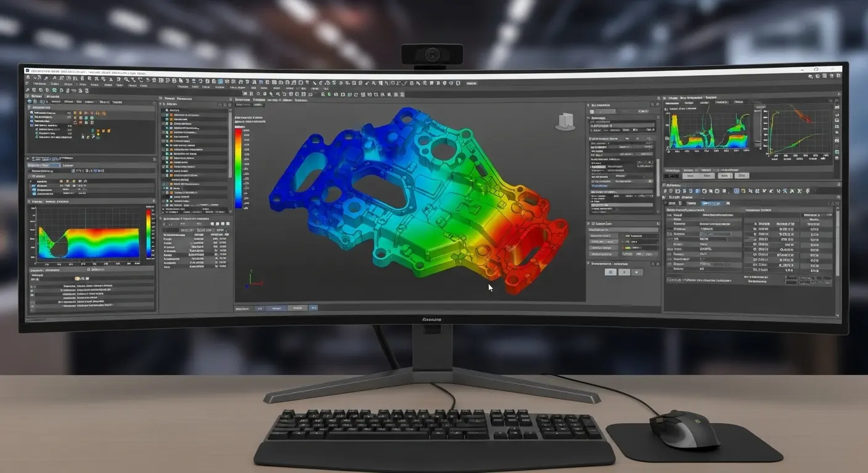Click the first button beneath the top-right rainbow chart
The height and width of the screenshot is (473, 868).
pyautogui.click(x=692, y=176)
